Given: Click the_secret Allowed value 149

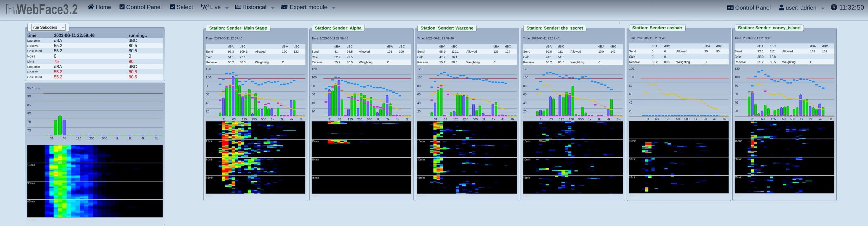Looking at the screenshot, I should pos(613,52).
